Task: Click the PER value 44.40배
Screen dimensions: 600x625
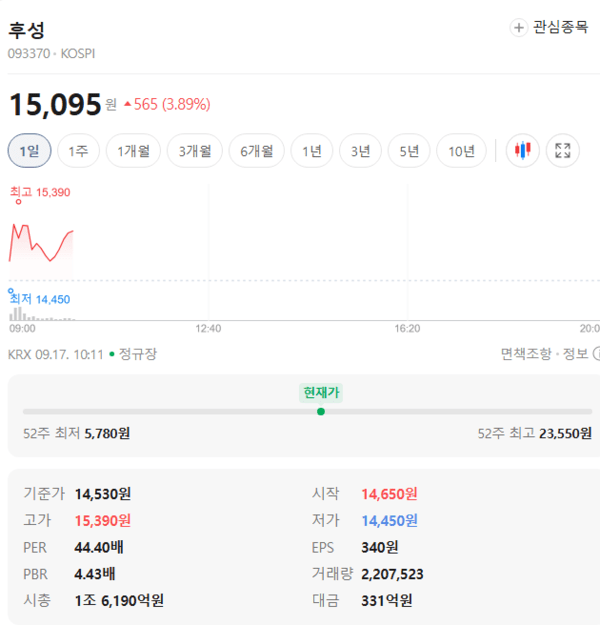Action: point(99,547)
